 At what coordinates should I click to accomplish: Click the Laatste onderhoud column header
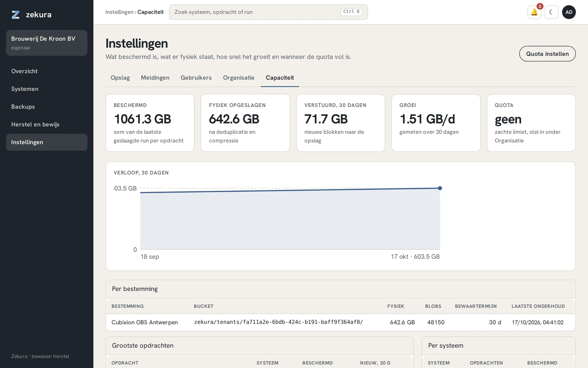(x=538, y=307)
